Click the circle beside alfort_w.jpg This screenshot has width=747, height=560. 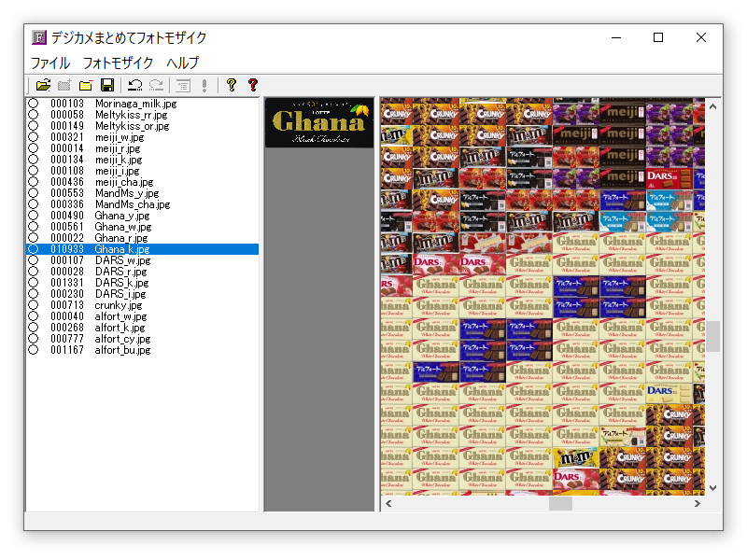[x=33, y=316]
